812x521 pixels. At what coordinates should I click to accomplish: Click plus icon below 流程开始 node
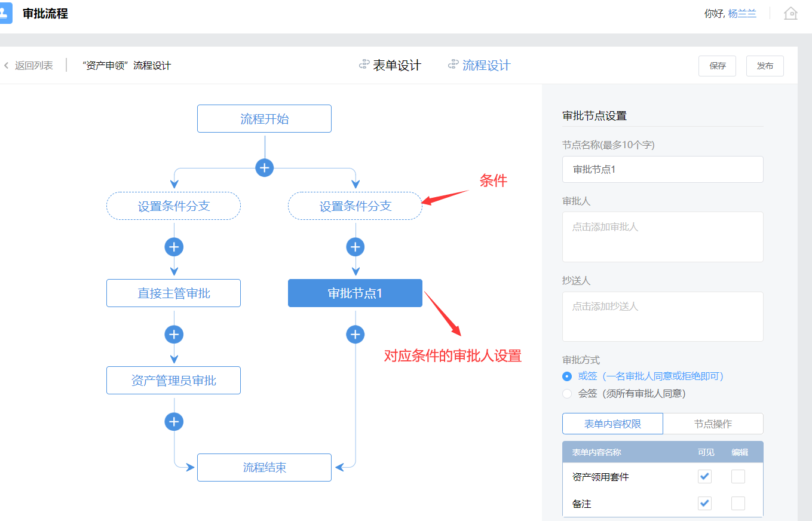(265, 167)
